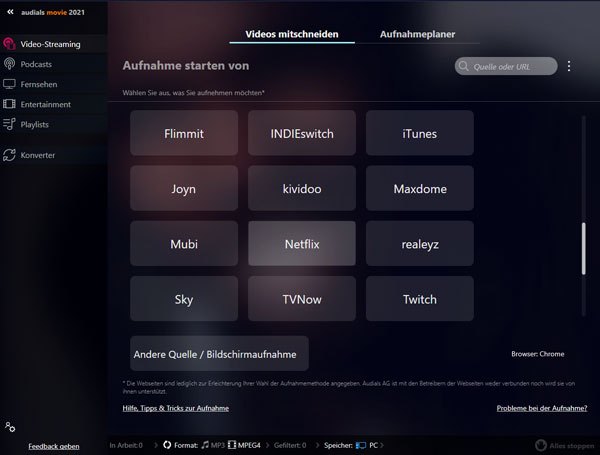Choose the Netflix source tile

pyautogui.click(x=302, y=243)
